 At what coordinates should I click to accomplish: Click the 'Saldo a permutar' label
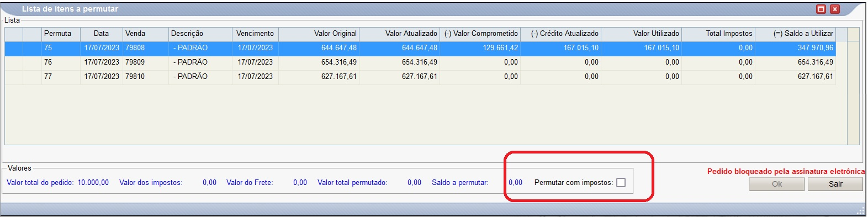(460, 183)
